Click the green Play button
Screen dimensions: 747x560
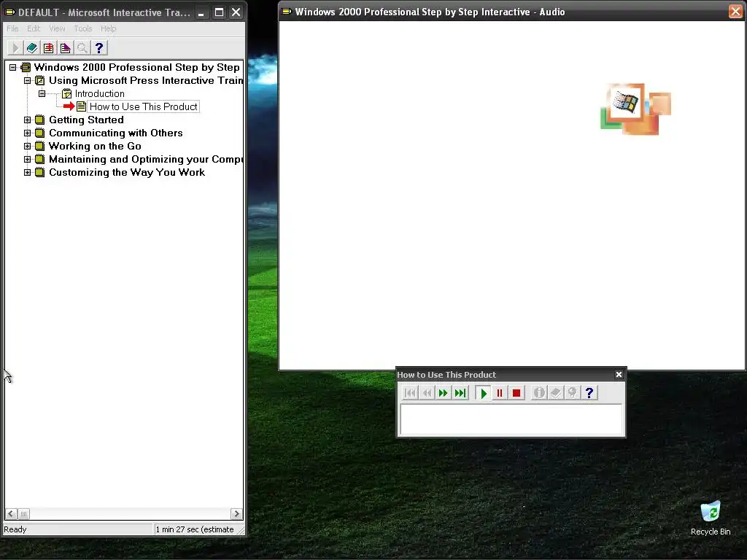(x=483, y=393)
